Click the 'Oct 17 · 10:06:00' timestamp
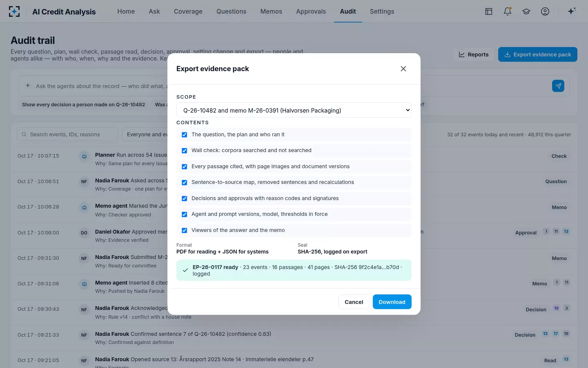Image resolution: width=588 pixels, height=368 pixels. tap(38, 233)
